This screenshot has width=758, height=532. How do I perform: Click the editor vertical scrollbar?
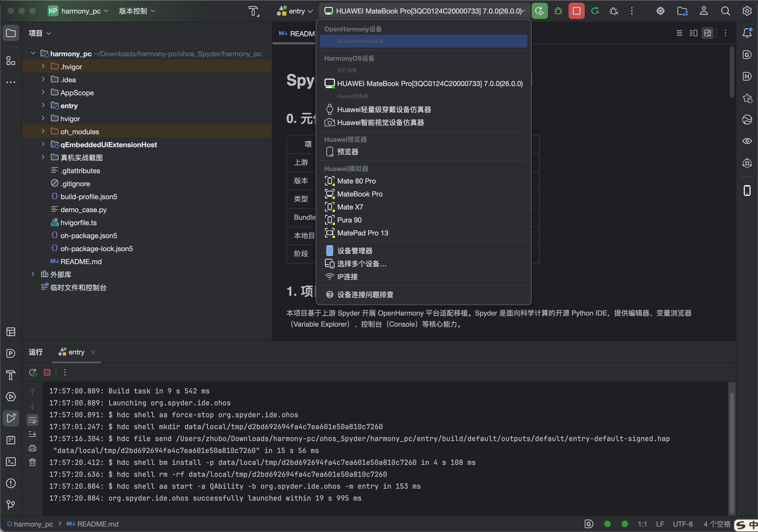(x=732, y=73)
